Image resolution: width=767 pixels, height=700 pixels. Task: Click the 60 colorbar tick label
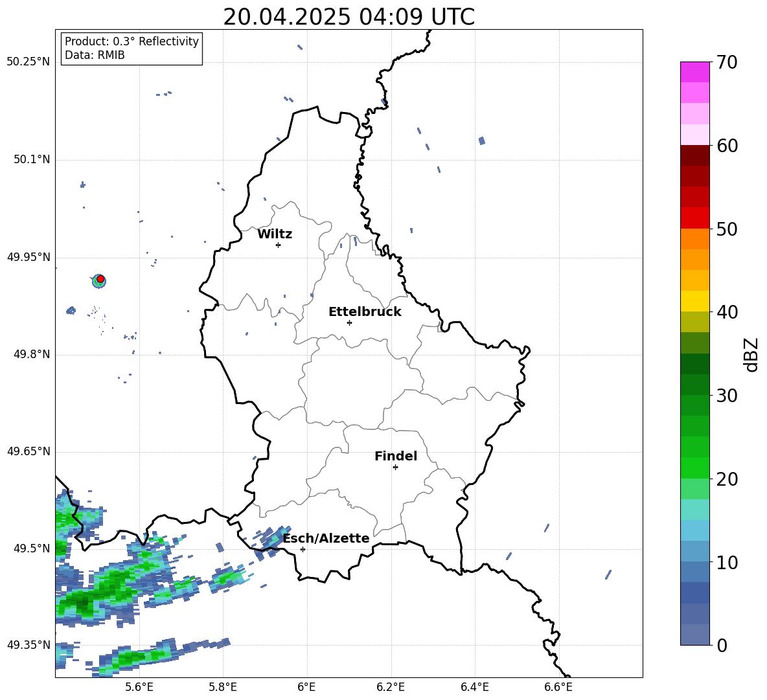coord(727,146)
